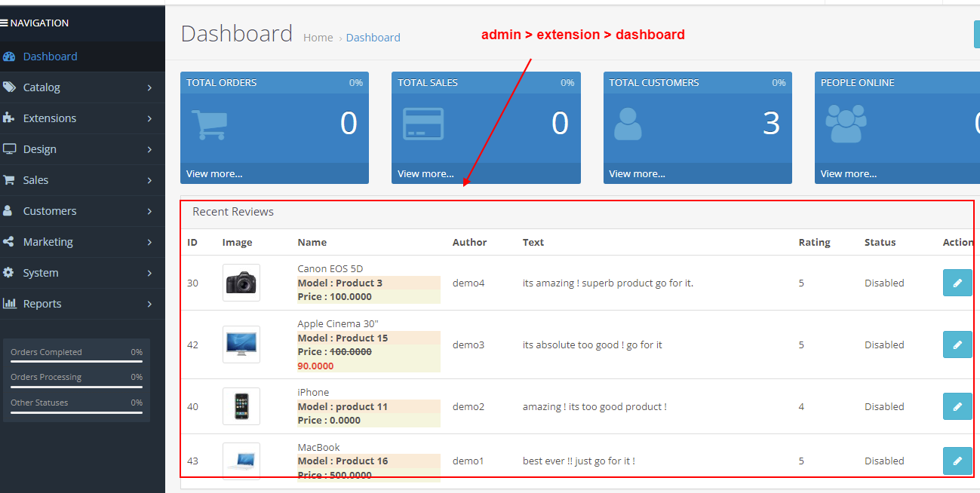Screen dimensions: 980x493
Task: Click the credit card icon in Total Sales
Action: pyautogui.click(x=422, y=124)
